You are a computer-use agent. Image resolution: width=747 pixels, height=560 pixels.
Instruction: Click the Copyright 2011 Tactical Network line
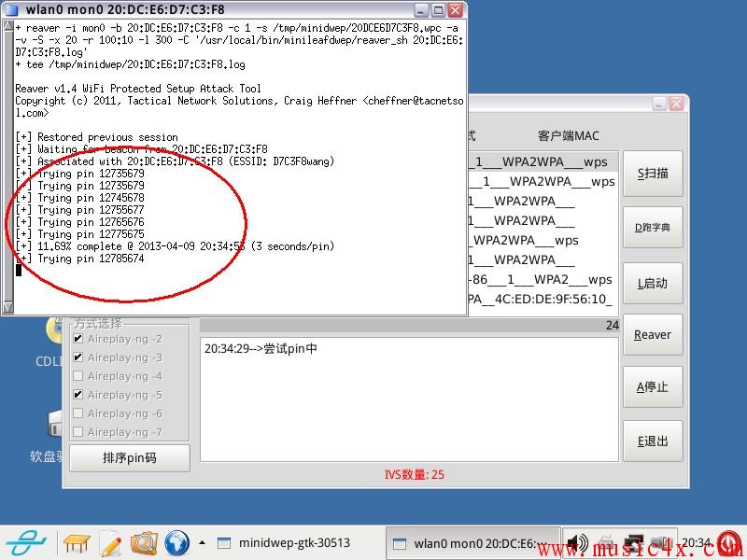click(x=239, y=106)
